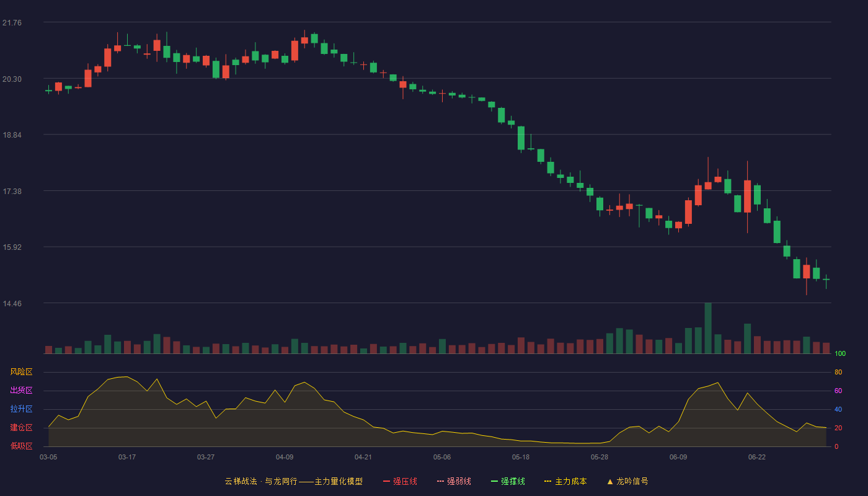
Task: Click the 05-18 date label
Action: tap(521, 457)
